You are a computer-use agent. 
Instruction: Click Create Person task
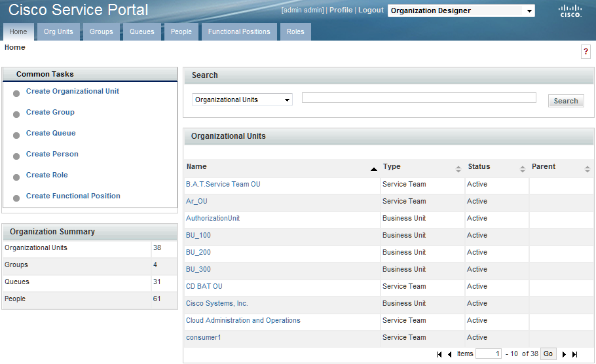[x=52, y=154]
